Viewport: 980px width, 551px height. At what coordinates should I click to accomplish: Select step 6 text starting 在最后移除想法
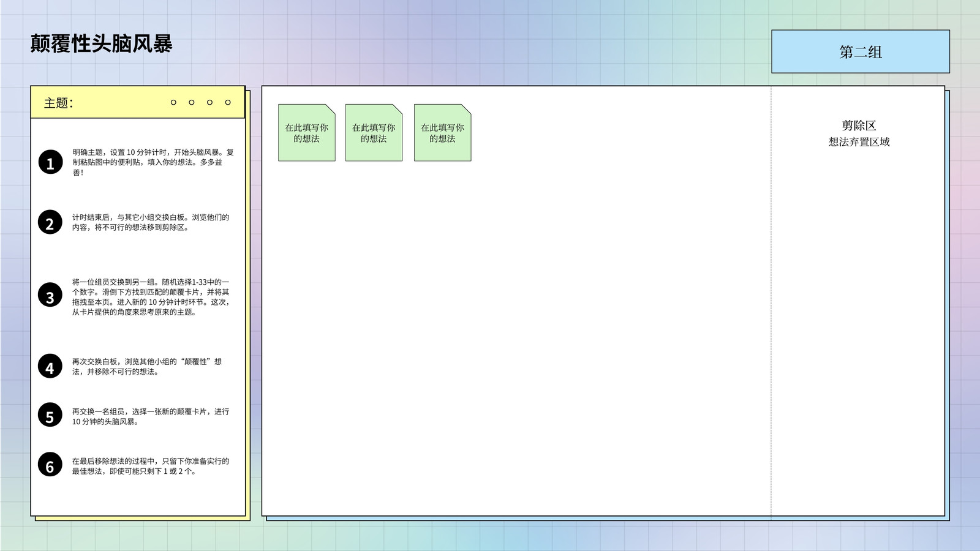click(151, 466)
